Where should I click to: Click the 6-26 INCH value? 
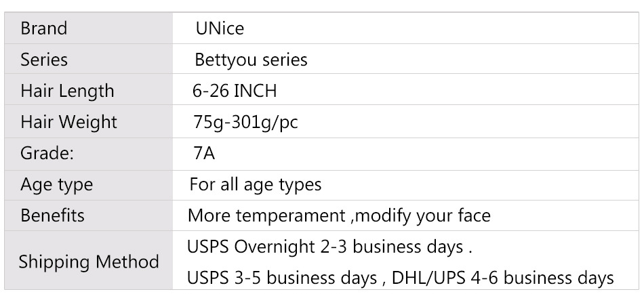tap(235, 91)
